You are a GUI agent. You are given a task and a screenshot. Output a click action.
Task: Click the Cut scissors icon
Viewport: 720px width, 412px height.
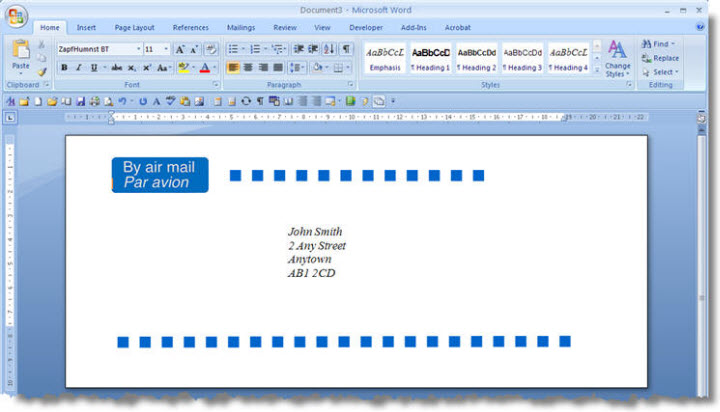click(41, 45)
